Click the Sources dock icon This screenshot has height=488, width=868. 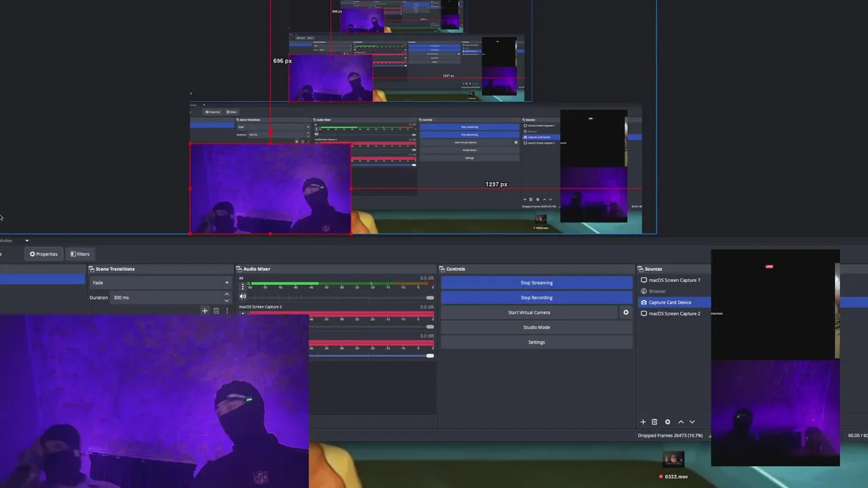pyautogui.click(x=641, y=269)
